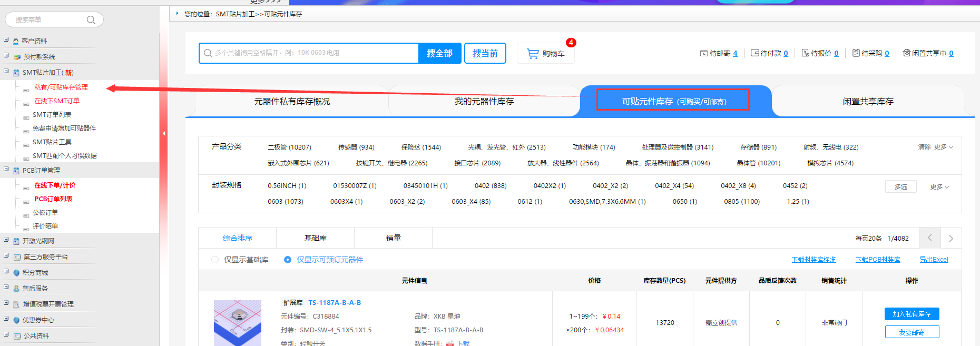Screen dimensions: 980x346
Task: Click the 搜全部 search button
Action: (439, 53)
